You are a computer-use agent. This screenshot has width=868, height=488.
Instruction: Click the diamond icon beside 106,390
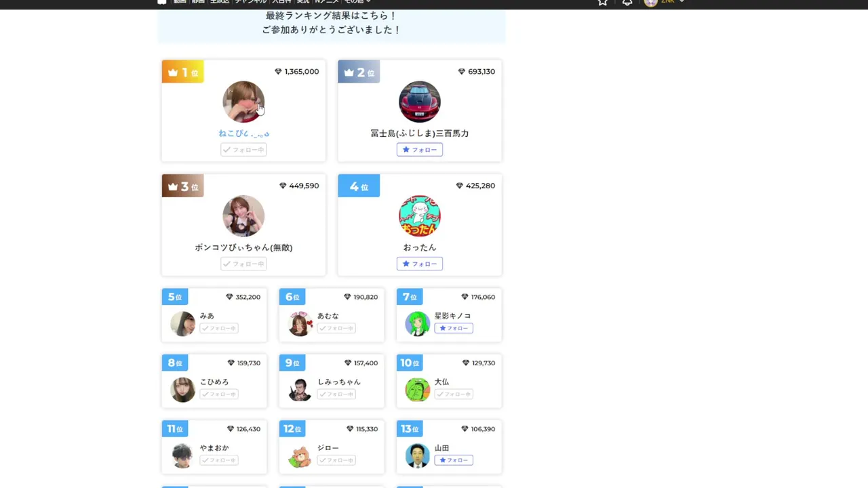point(465,429)
